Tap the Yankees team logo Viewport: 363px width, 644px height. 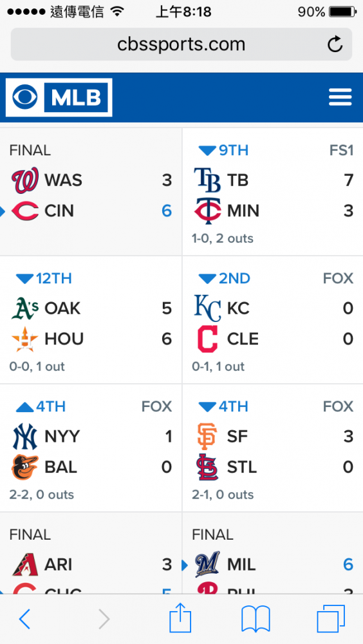25,437
